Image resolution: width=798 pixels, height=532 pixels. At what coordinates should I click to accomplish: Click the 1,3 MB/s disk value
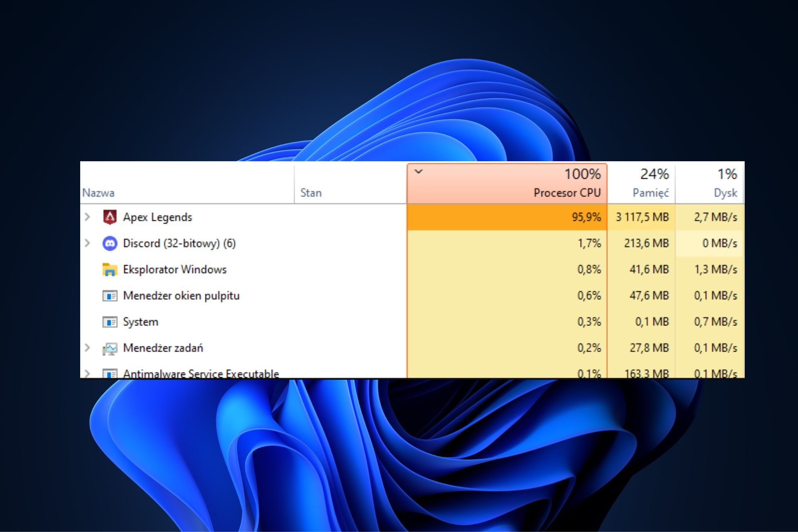click(x=715, y=269)
